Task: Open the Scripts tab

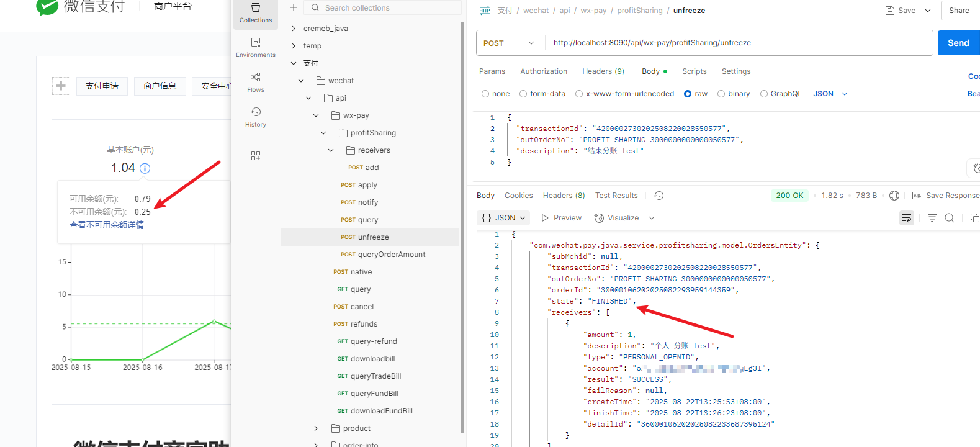Action: click(x=695, y=71)
